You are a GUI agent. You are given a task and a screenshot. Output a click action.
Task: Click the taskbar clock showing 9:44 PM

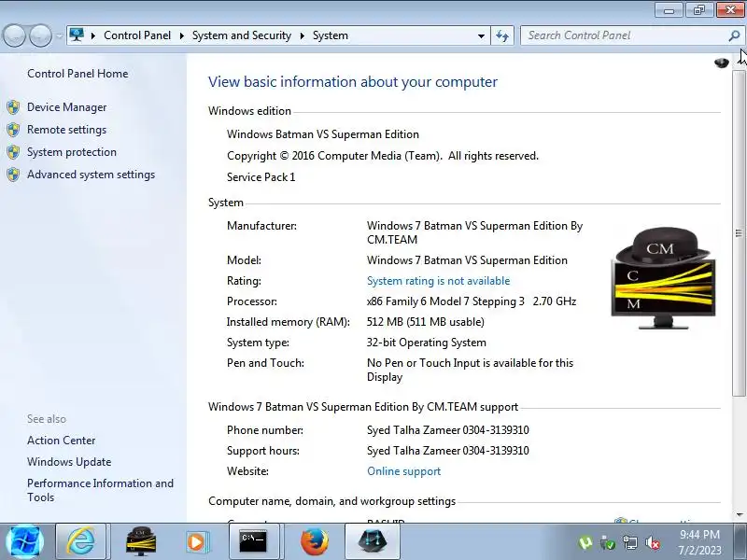[x=699, y=542]
